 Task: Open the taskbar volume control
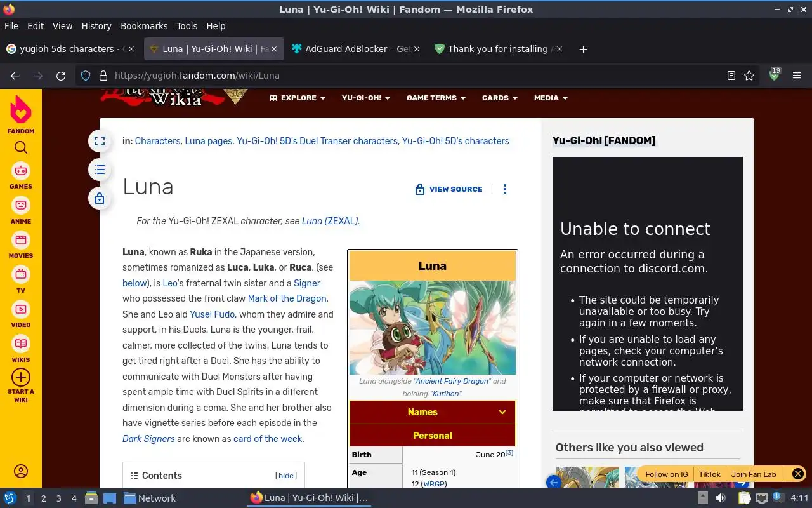(721, 498)
